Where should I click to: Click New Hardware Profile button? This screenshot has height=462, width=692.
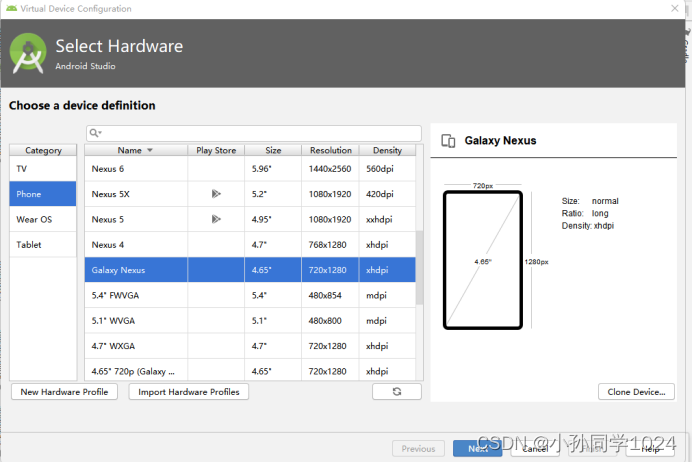pyautogui.click(x=64, y=392)
